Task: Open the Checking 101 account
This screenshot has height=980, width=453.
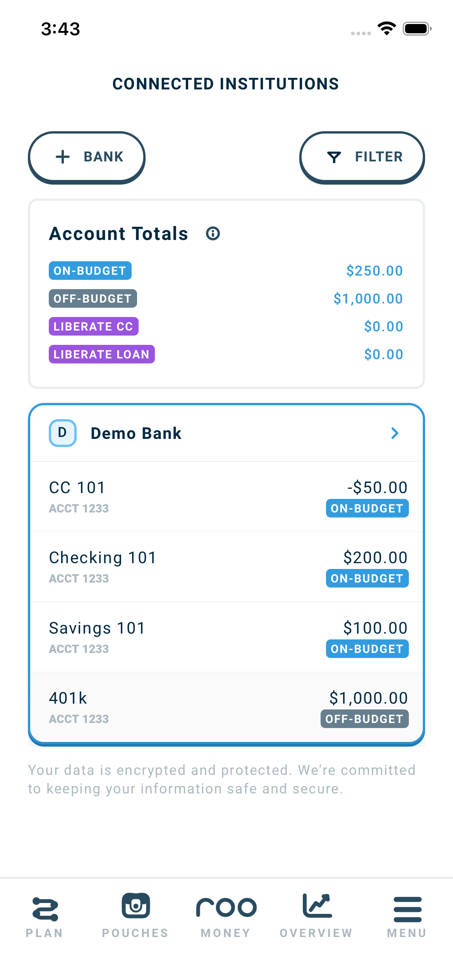Action: click(226, 567)
